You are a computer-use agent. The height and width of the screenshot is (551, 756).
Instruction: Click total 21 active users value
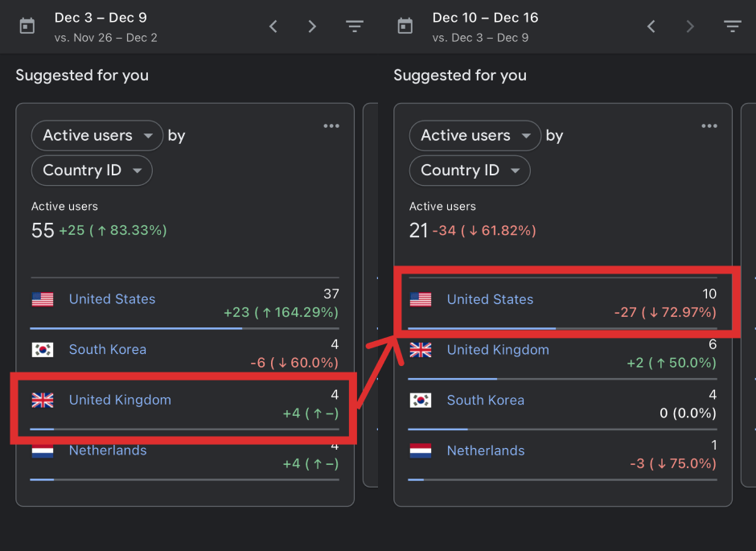click(418, 230)
